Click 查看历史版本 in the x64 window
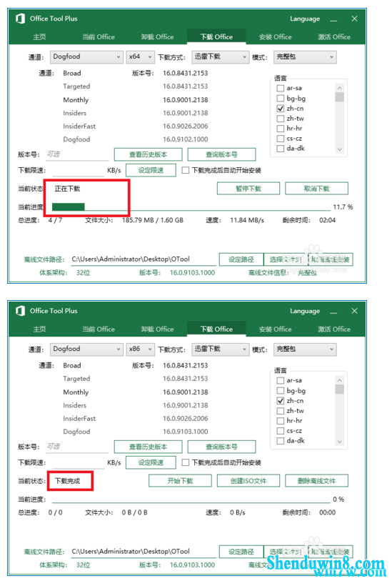 click(x=148, y=154)
